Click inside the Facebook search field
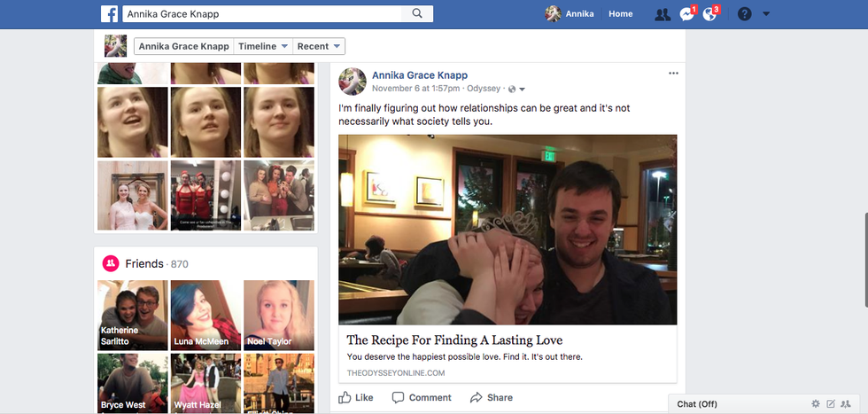This screenshot has width=868, height=414. pos(266,14)
